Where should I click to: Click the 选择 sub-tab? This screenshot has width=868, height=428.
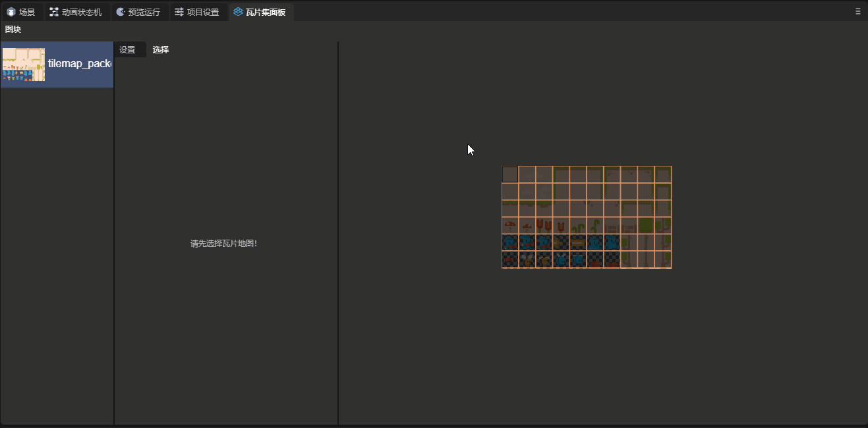pyautogui.click(x=161, y=50)
